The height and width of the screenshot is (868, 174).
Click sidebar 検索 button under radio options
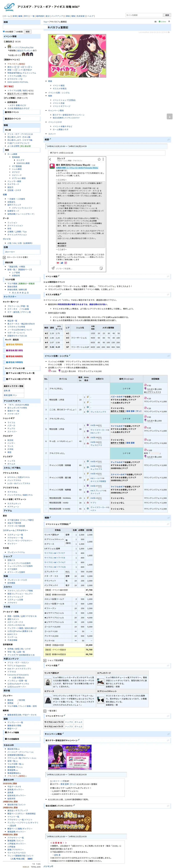(28, 32)
